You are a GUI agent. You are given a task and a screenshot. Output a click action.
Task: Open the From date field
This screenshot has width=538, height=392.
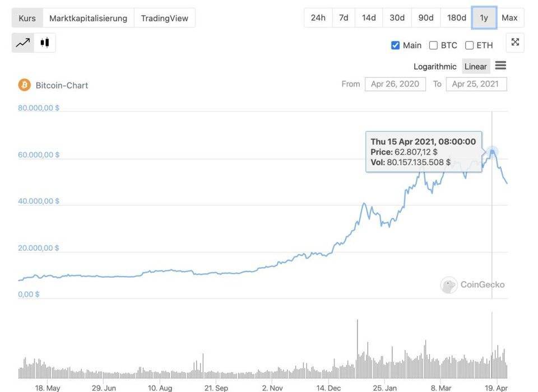[395, 84]
